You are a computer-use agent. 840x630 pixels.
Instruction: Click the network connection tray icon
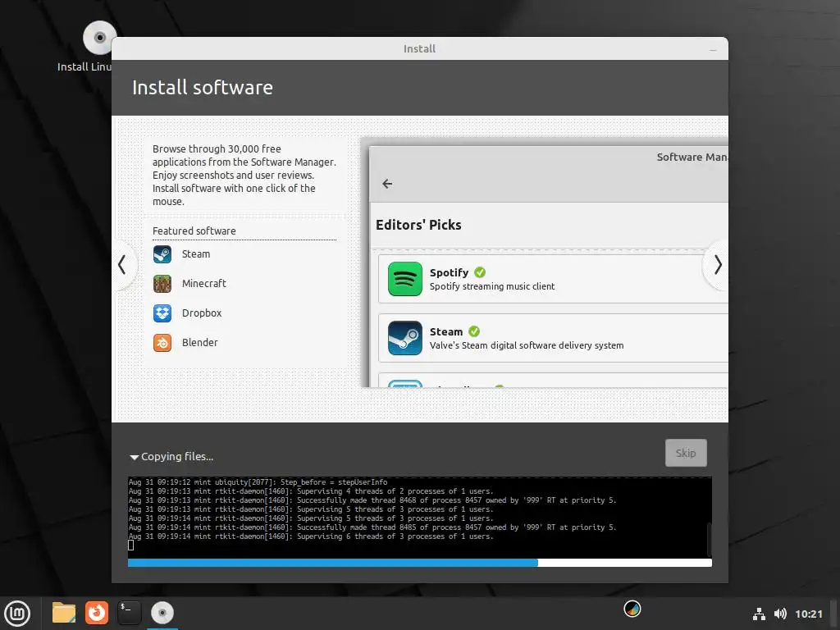click(759, 614)
